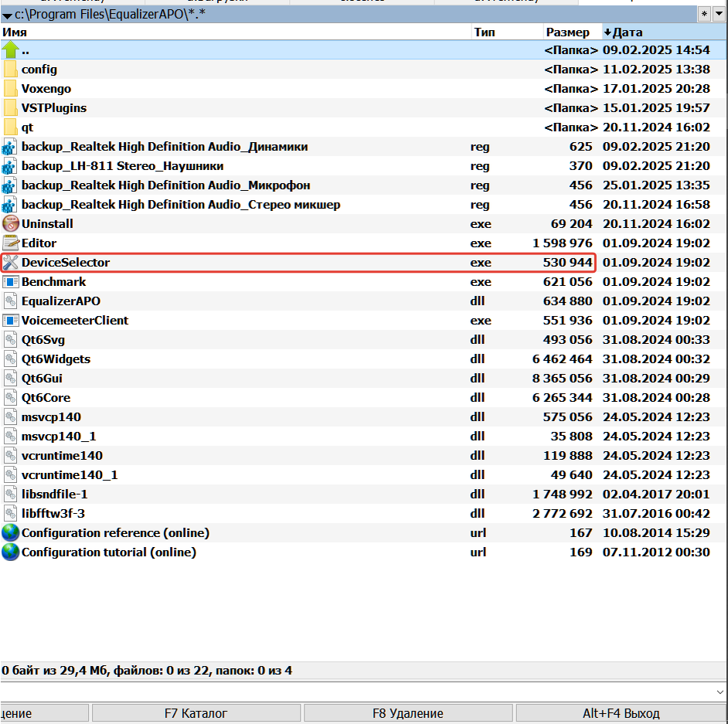Click the DeviceSelector wrench icon
The image size is (728, 724).
tap(10, 263)
